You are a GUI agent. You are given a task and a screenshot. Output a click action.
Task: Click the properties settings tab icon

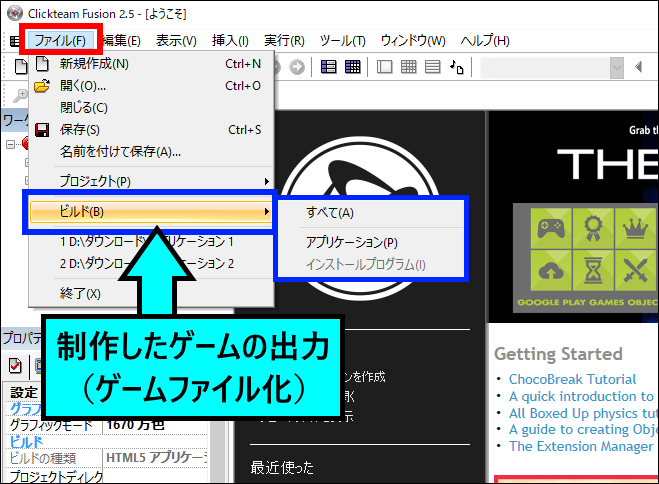tap(15, 366)
